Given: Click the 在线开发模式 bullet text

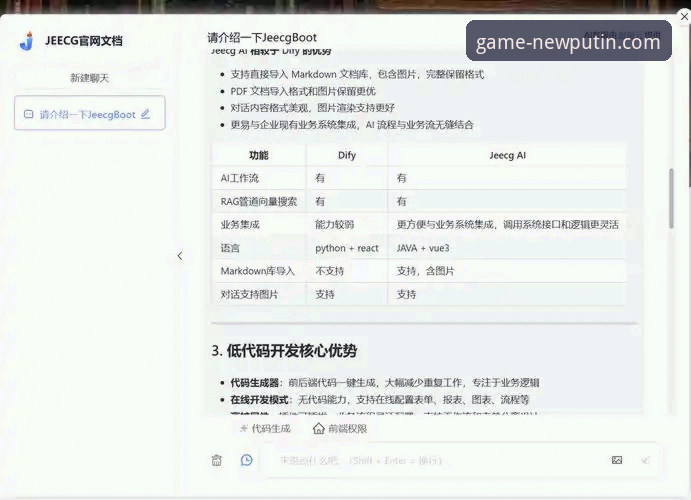Looking at the screenshot, I should 379,400.
